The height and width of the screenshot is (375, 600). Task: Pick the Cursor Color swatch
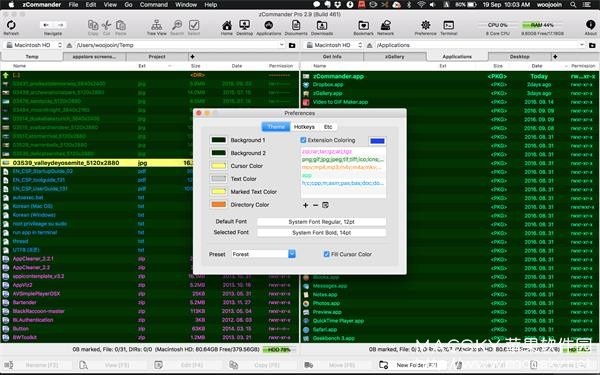218,166
